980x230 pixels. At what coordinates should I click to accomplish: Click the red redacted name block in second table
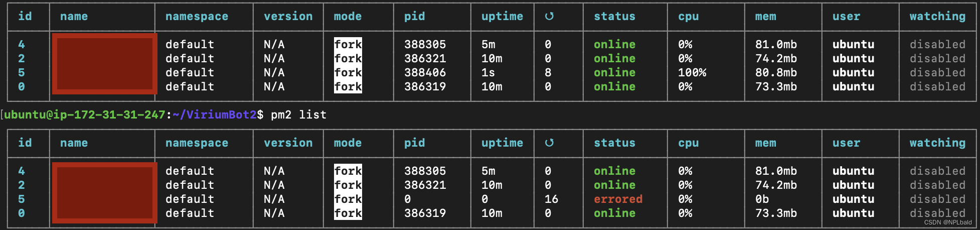click(104, 192)
